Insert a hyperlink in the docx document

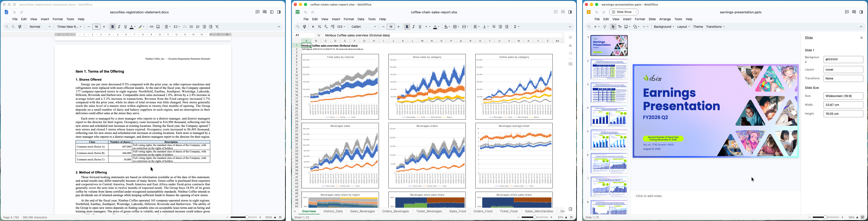coord(152,27)
